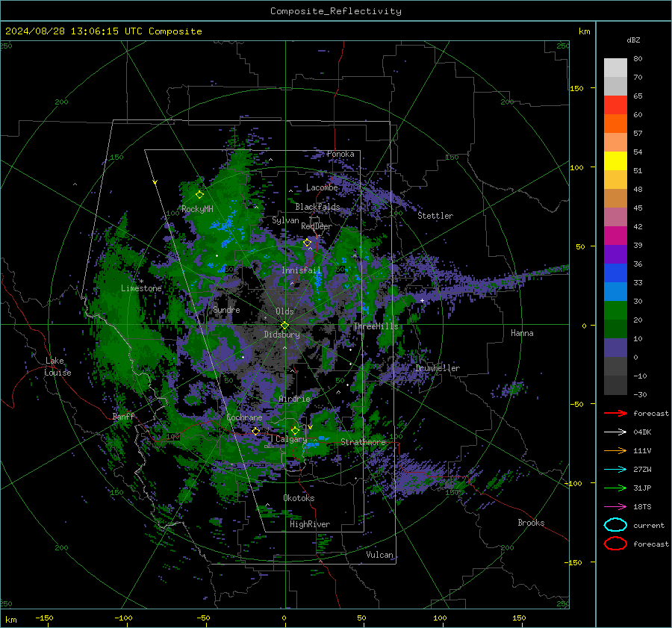Click the Brooks city label
Image resolution: width=672 pixels, height=628 pixels.
531,523
